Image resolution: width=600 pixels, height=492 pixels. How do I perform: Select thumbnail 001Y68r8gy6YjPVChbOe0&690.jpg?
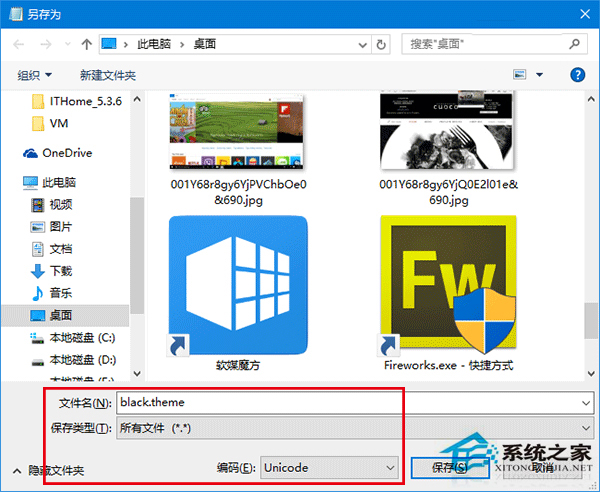[236, 131]
